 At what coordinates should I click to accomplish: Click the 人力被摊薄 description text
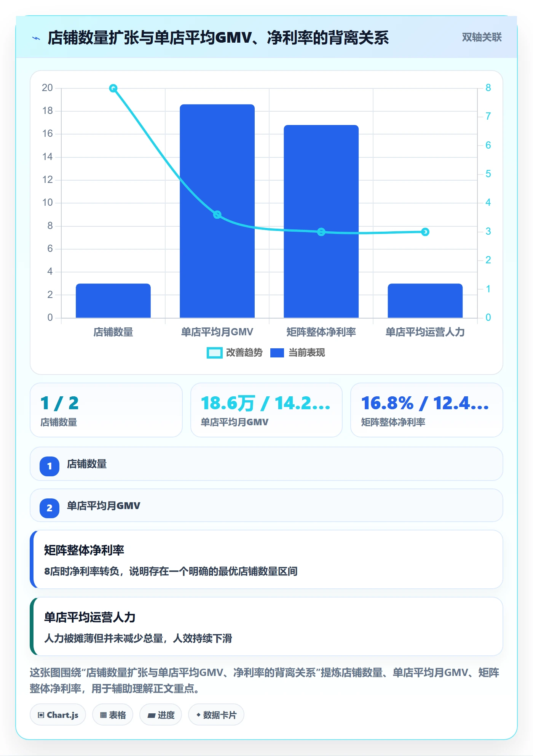(138, 639)
